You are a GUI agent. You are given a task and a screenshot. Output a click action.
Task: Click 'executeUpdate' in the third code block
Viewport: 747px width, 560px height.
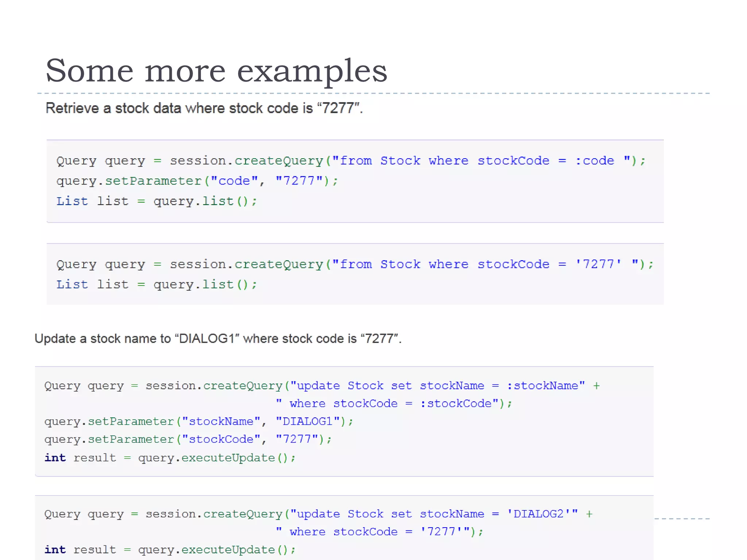click(x=228, y=458)
